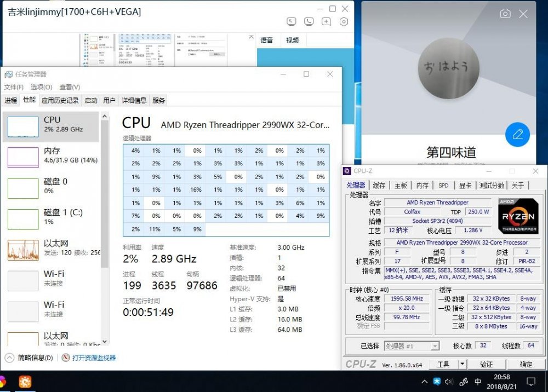This screenshot has height=392, width=548.
Task: Click the Ryzen Threadripper logo in CPU-Z
Action: click(518, 216)
